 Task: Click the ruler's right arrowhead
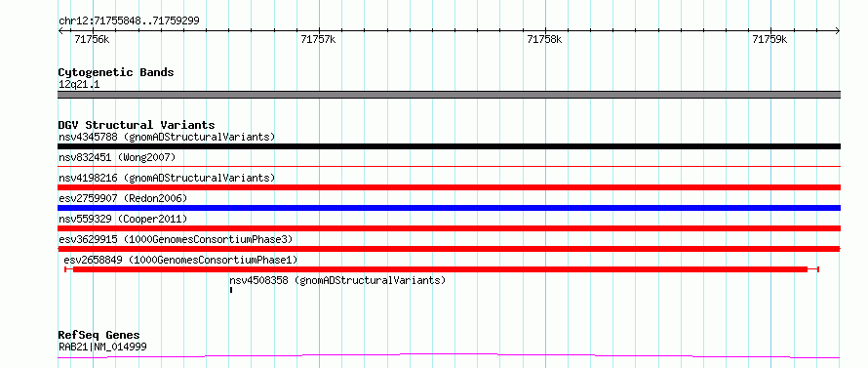tap(838, 30)
